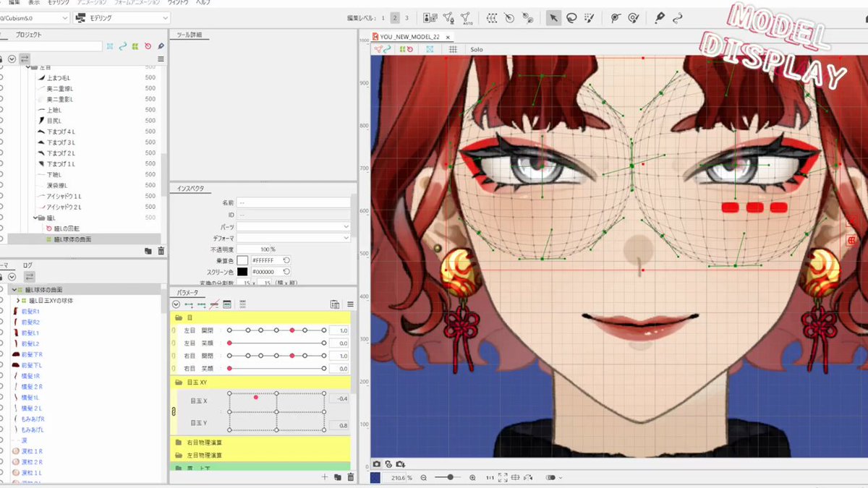Switch to the プロジェクト tab

(x=29, y=35)
